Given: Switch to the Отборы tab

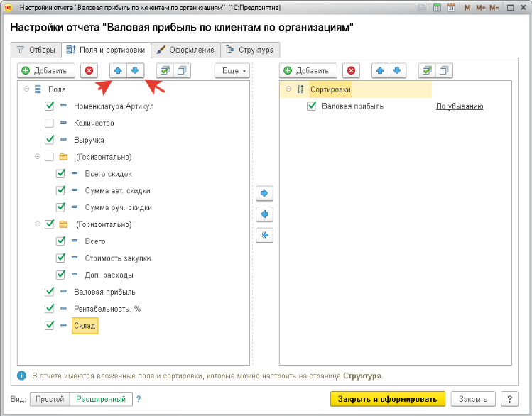Looking at the screenshot, I should coord(36,50).
